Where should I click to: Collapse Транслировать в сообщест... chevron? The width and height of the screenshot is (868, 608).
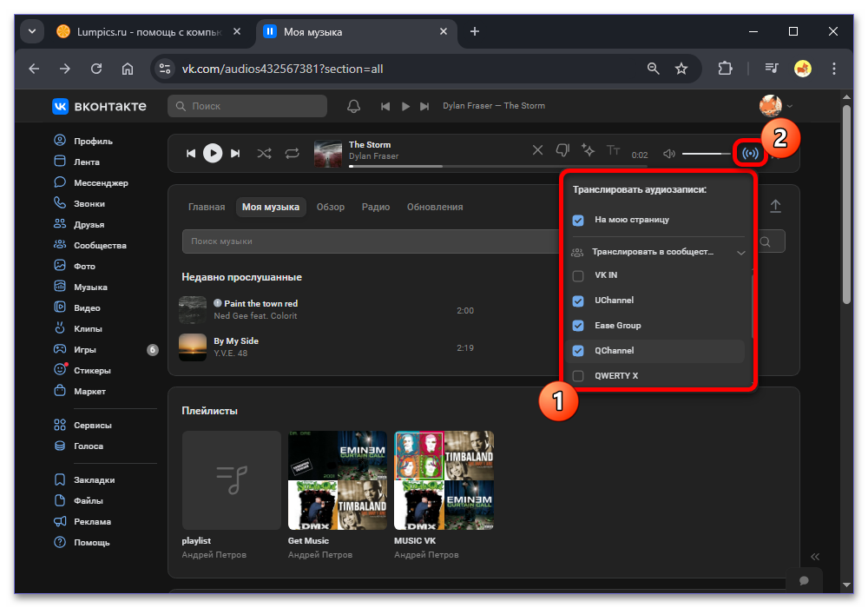(x=740, y=253)
